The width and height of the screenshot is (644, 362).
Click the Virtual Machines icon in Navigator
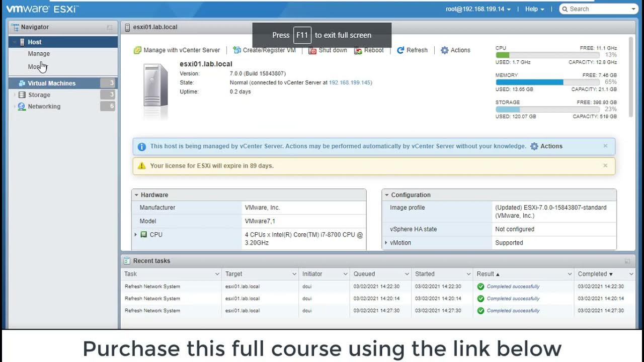point(22,83)
